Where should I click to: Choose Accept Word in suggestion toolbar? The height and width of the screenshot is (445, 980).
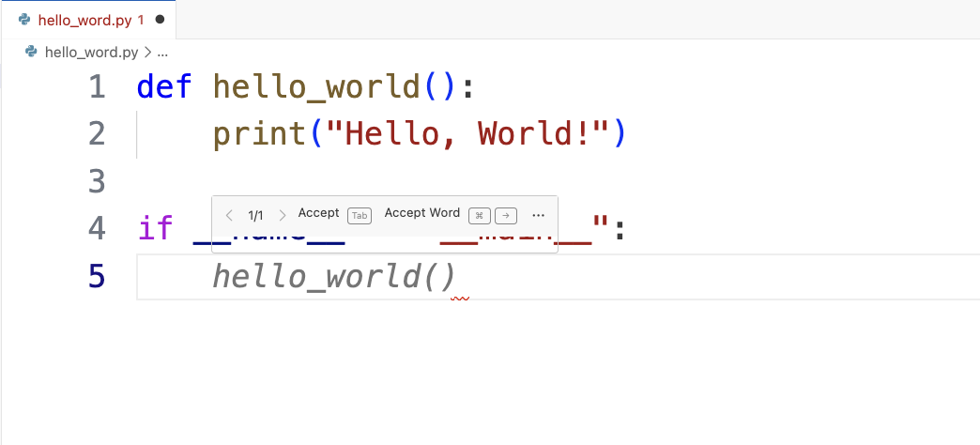click(421, 213)
